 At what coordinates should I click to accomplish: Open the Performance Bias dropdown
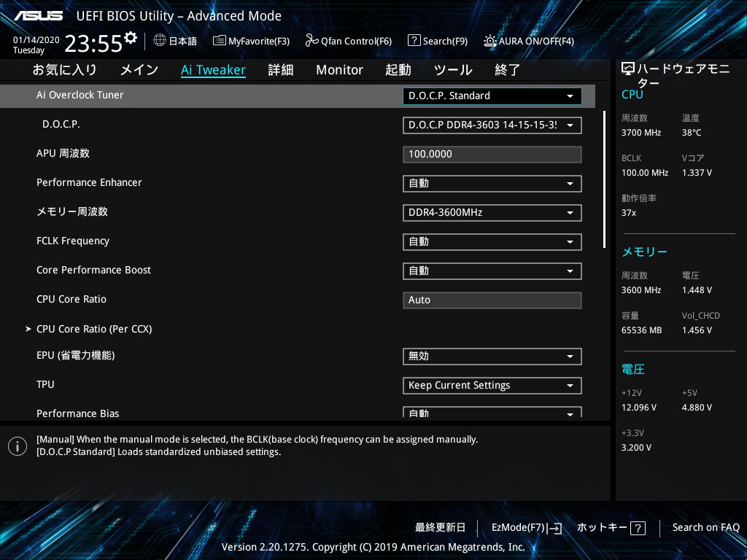[x=492, y=413]
